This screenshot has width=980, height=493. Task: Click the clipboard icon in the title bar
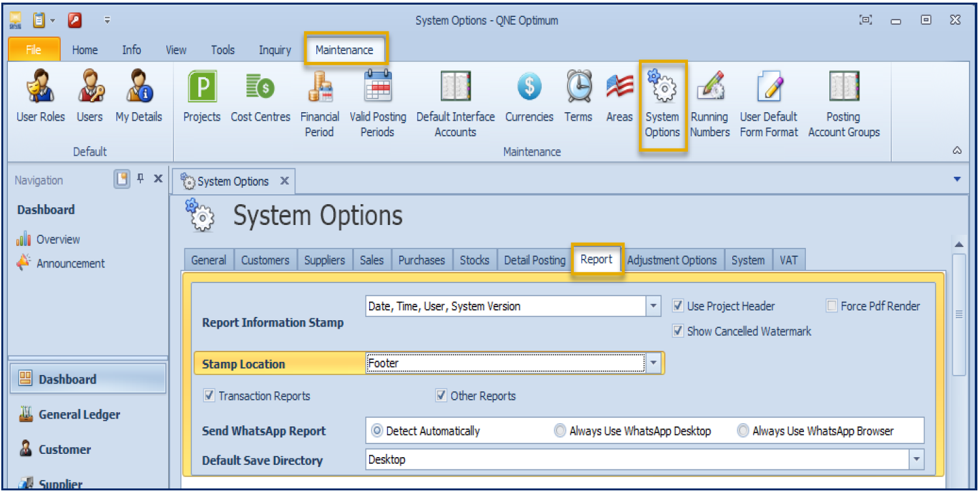click(x=38, y=20)
